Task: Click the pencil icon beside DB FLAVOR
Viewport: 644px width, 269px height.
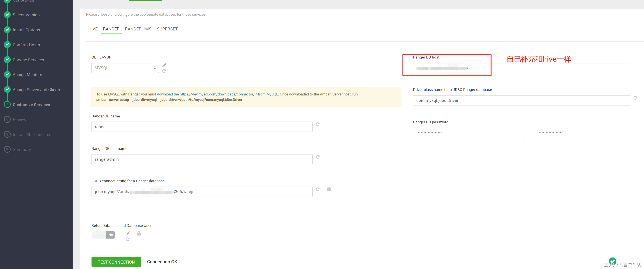Action: click(x=164, y=65)
